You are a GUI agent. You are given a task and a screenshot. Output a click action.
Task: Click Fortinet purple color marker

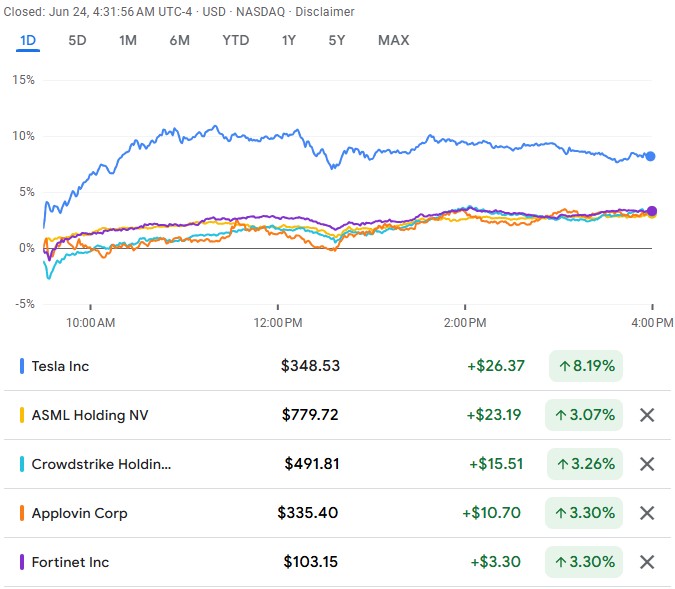pos(22,562)
